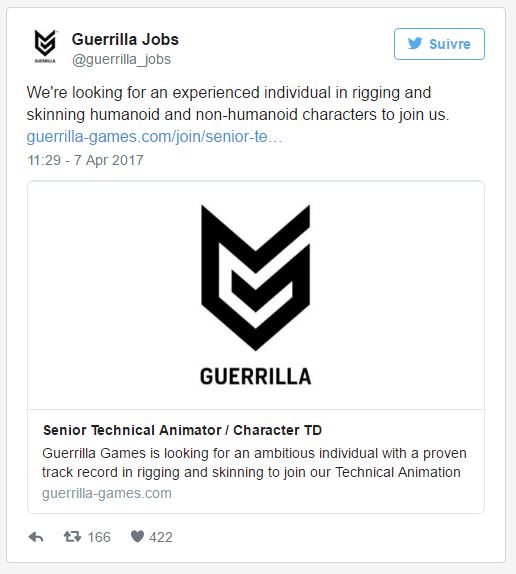Click the reply arrow icon
The image size is (516, 574).
[x=36, y=537]
